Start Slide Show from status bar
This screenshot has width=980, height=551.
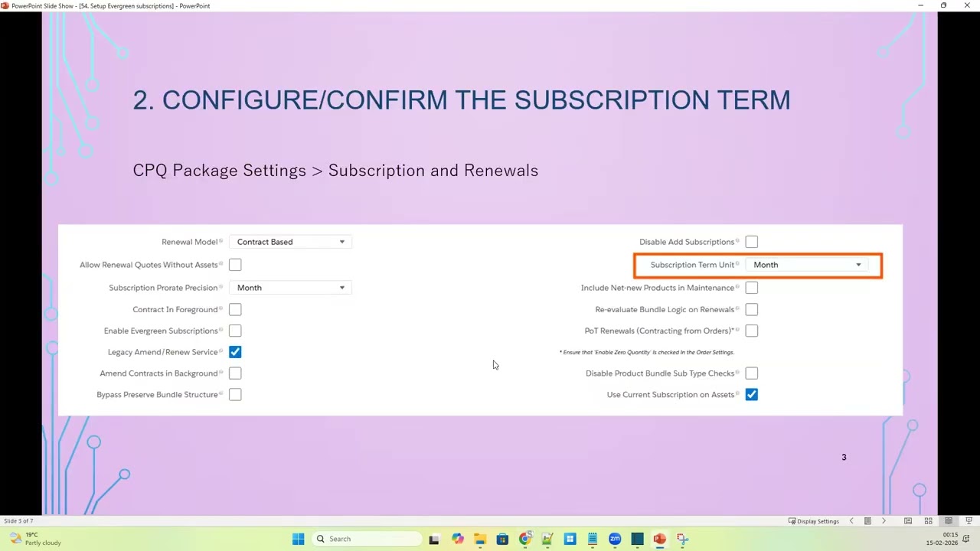(969, 521)
